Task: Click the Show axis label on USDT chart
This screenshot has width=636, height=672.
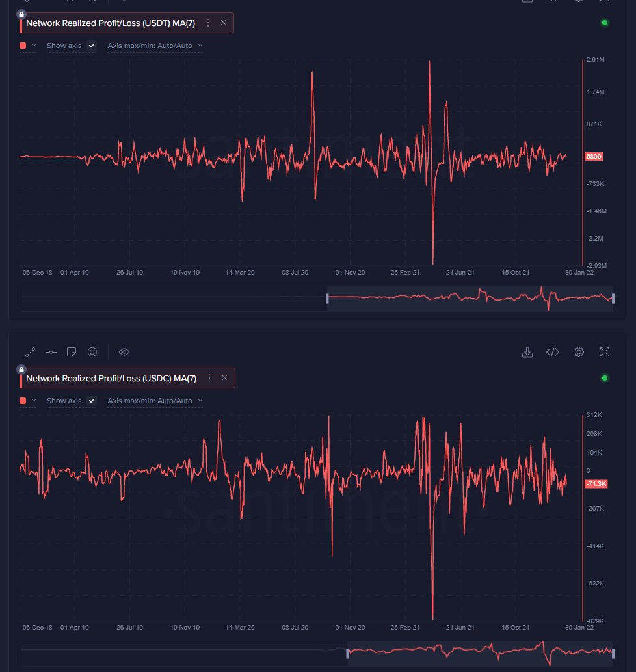Action: tap(64, 46)
